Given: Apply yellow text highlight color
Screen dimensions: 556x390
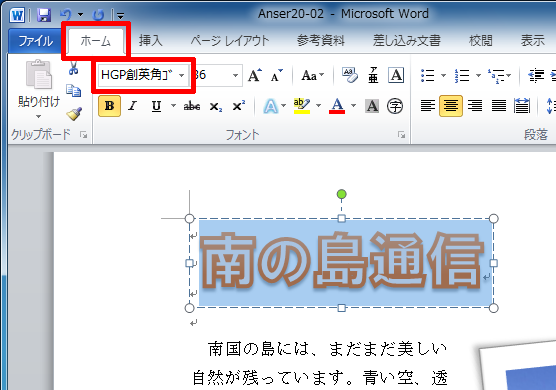Looking at the screenshot, I should point(302,106).
